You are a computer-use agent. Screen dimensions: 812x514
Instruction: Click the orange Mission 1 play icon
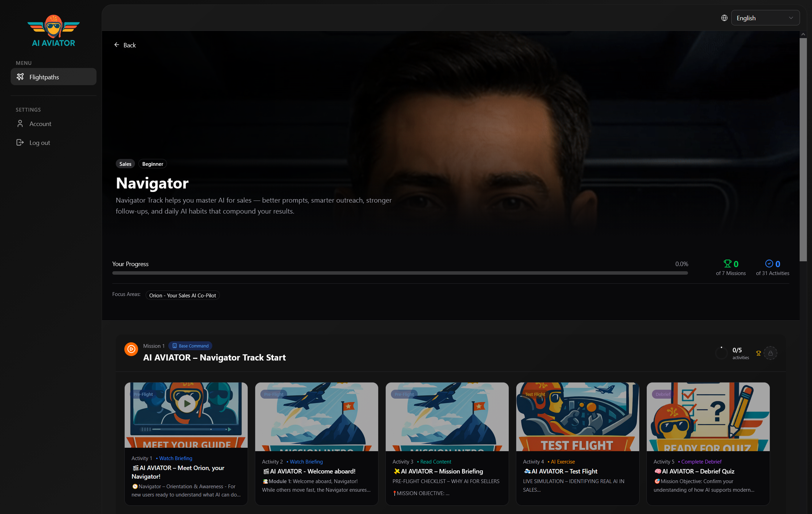pos(131,349)
